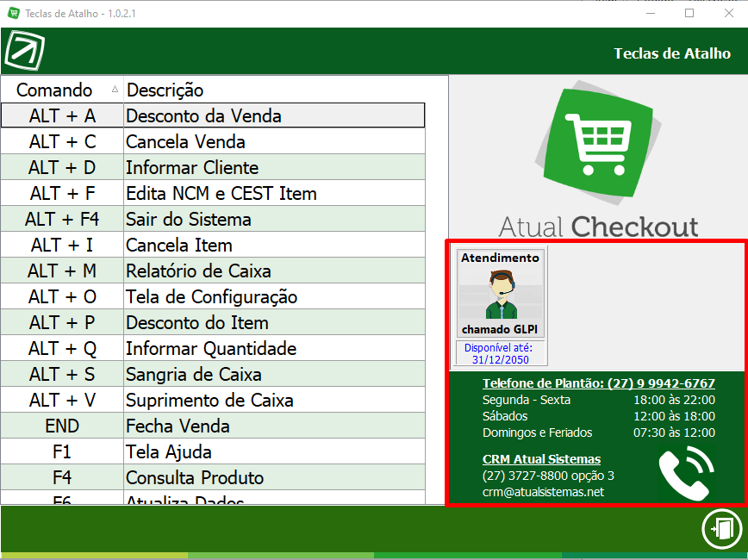The height and width of the screenshot is (560, 748).
Task: Select Tela de Configuração description
Action: click(274, 296)
